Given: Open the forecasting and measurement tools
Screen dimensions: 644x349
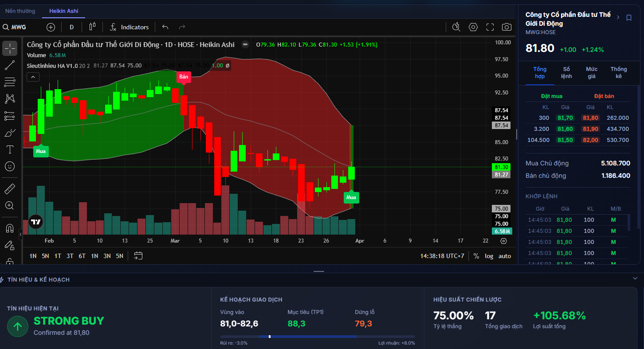Looking at the screenshot, I should pos(10,116).
